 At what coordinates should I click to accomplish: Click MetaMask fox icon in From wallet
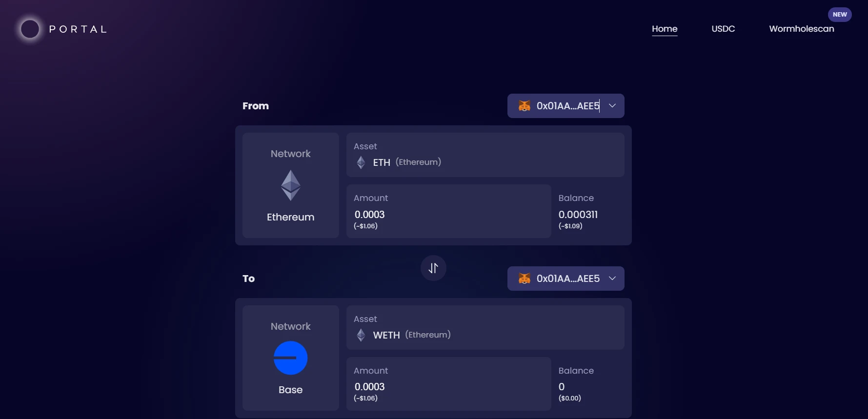tap(525, 106)
